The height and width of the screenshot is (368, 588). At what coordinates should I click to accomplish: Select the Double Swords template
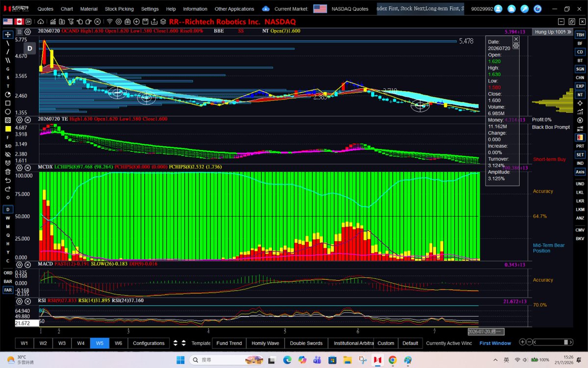click(306, 343)
